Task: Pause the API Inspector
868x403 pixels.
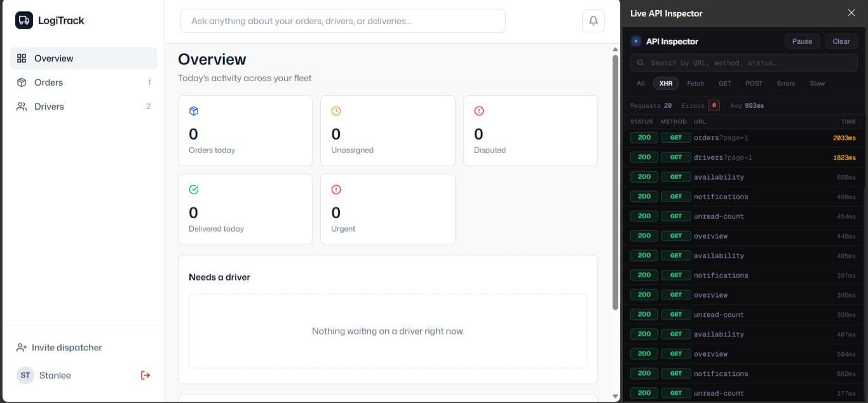Action: 802,41
